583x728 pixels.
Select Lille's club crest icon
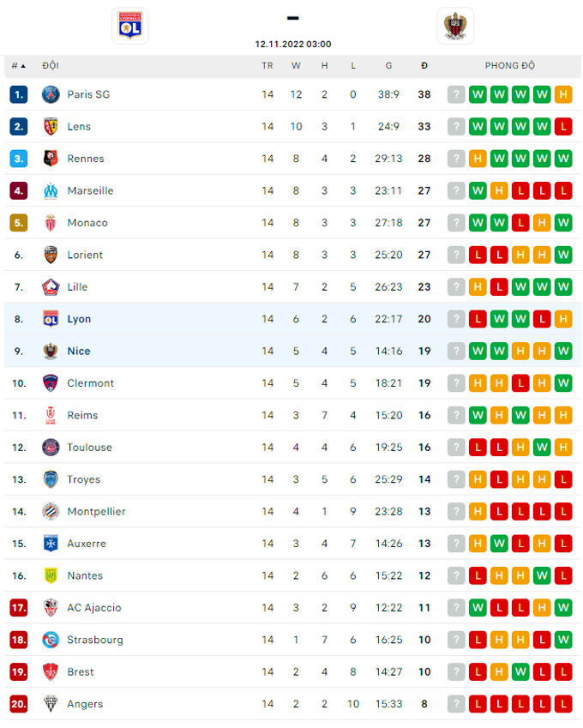click(x=50, y=287)
